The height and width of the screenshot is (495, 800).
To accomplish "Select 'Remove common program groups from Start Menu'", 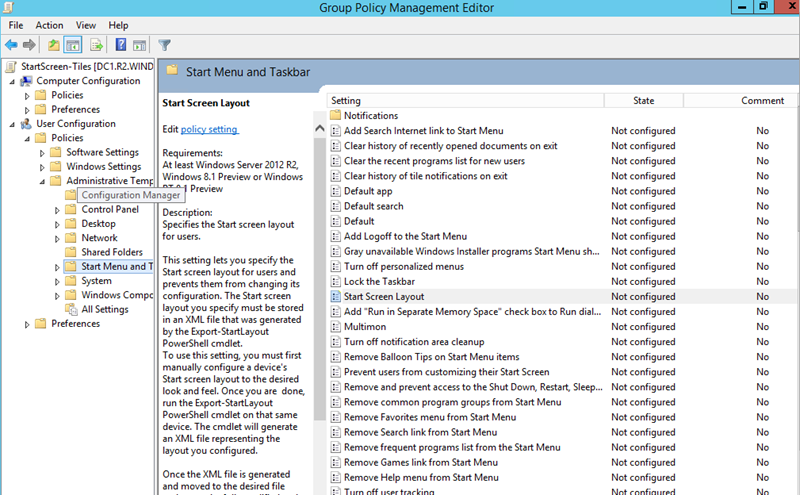I will (x=453, y=402).
